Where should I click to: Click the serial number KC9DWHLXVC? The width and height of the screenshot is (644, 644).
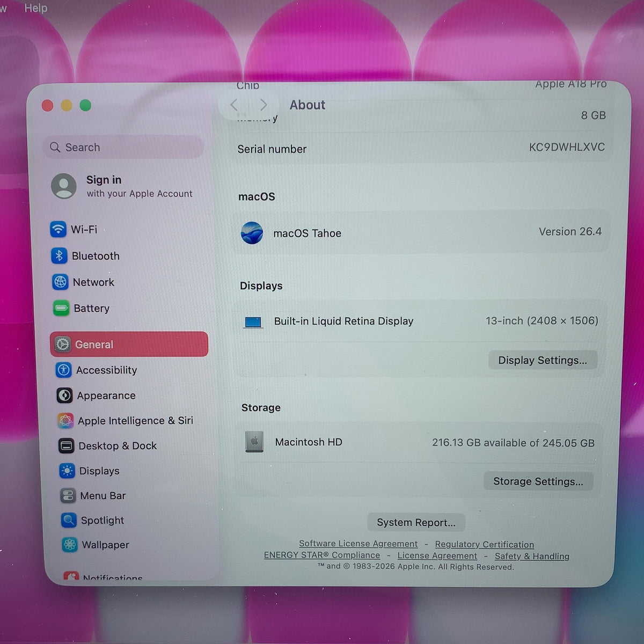pos(567,147)
